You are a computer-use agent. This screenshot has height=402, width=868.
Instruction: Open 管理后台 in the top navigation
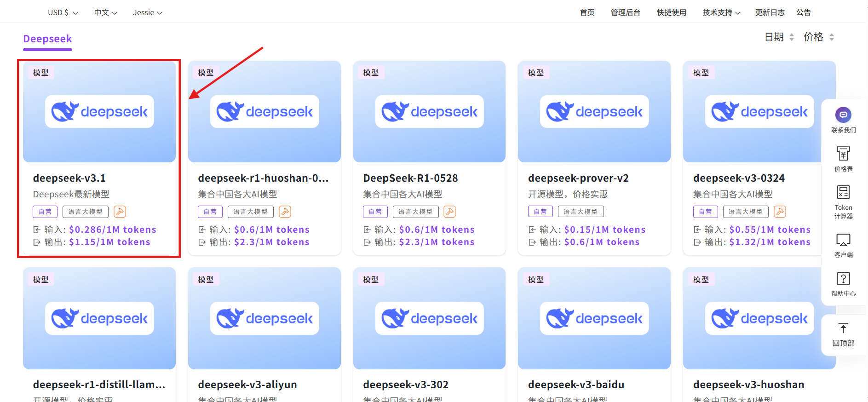coord(626,12)
